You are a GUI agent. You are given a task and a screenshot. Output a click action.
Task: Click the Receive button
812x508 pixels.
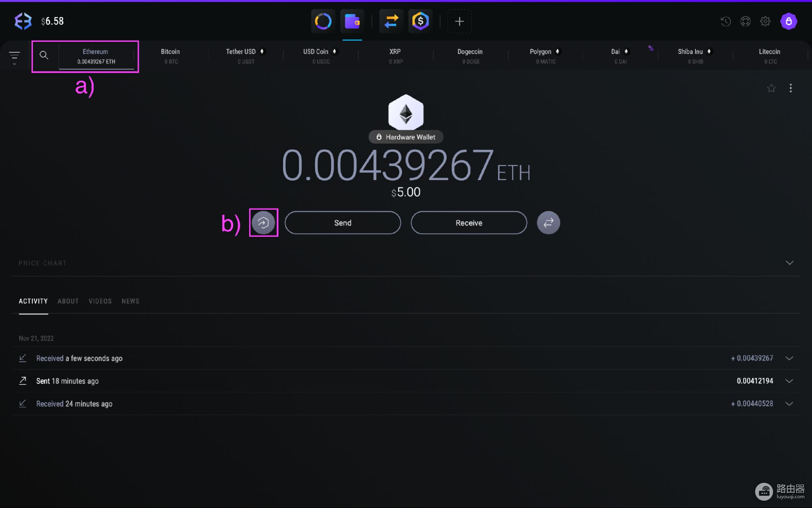pos(469,223)
